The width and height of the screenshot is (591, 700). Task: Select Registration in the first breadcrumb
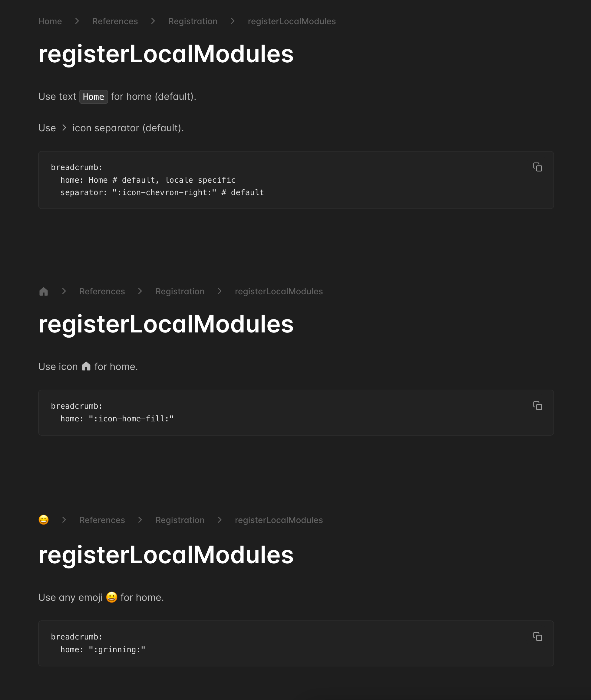point(193,21)
